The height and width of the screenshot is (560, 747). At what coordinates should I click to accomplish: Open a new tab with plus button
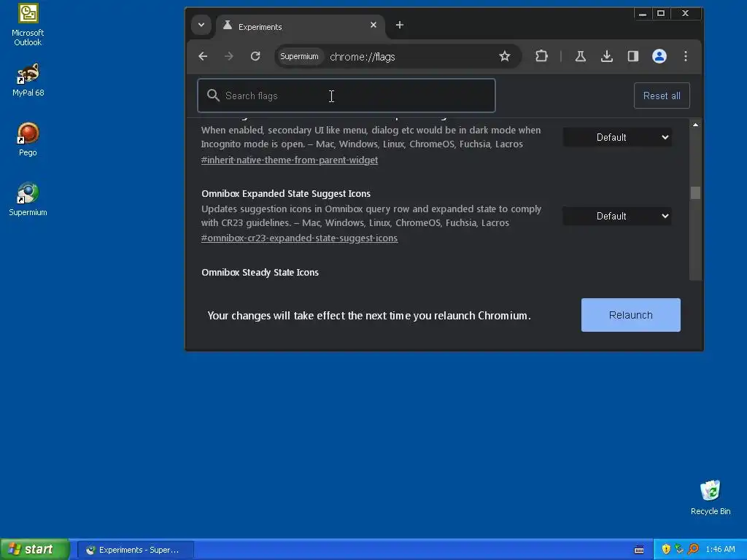(400, 25)
